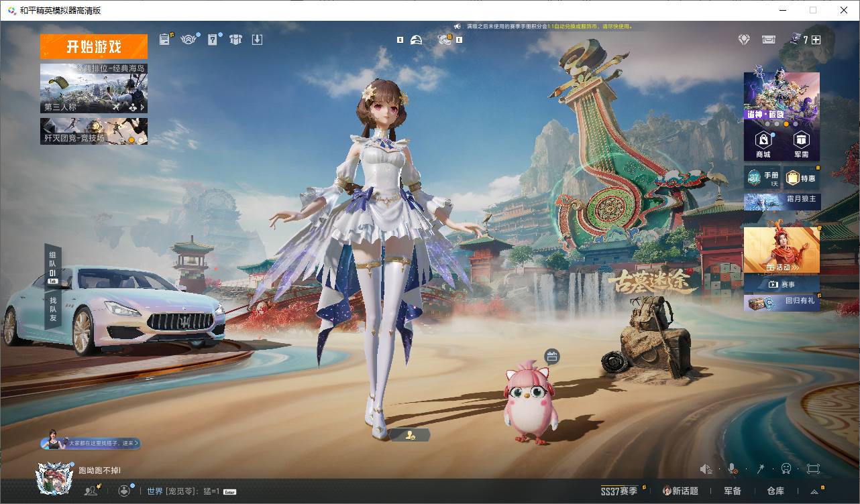The image size is (860, 504).
Task: Click the 诸神·破晓 promotional banner
Action: click(782, 96)
